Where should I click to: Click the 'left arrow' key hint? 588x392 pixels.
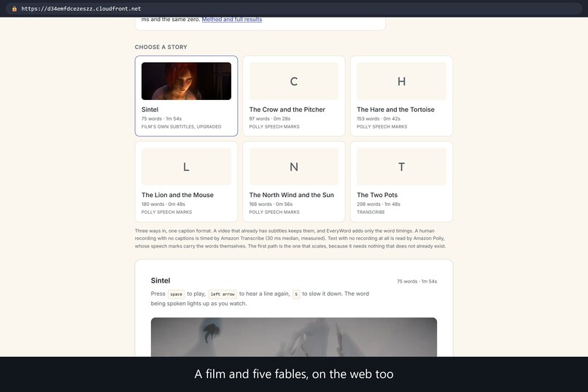pos(223,294)
